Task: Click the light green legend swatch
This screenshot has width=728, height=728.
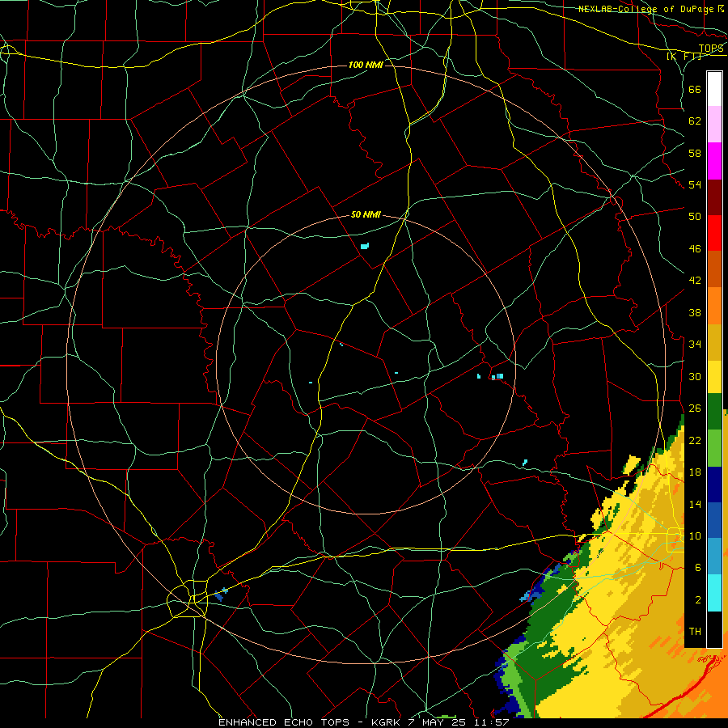Action: click(714, 448)
